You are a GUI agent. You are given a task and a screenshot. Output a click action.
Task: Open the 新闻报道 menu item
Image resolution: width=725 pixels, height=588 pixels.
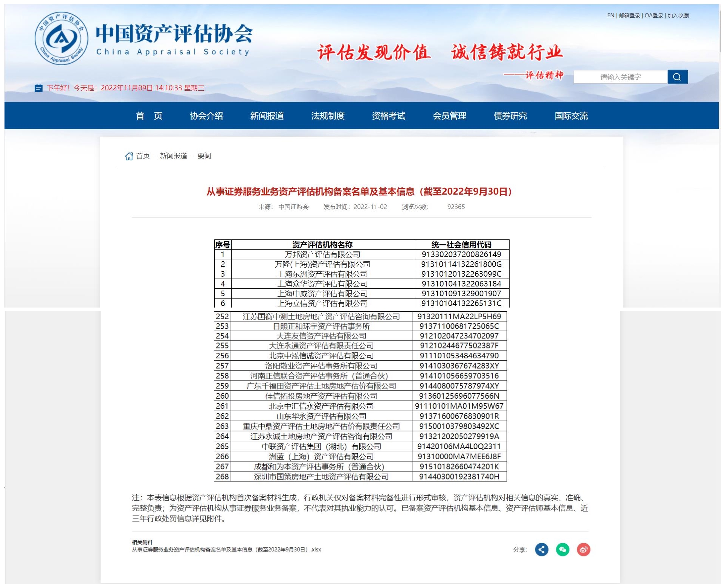coord(267,116)
